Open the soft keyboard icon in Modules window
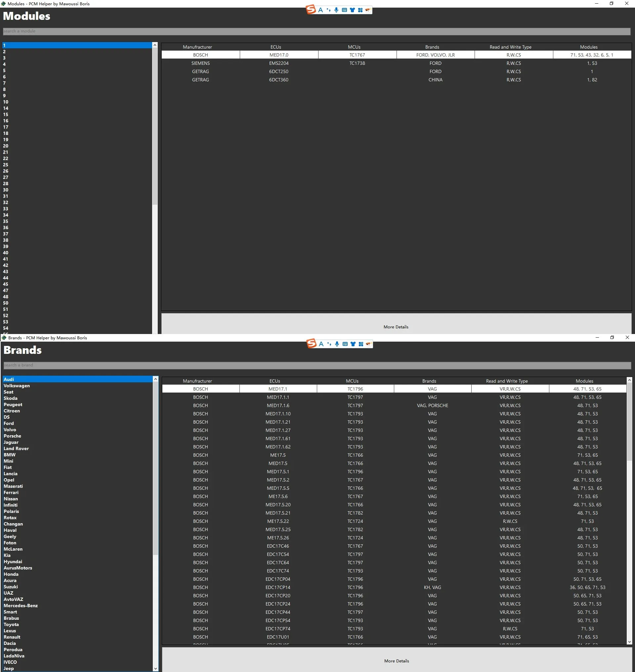Viewport: 635px width, 672px height. tap(344, 10)
